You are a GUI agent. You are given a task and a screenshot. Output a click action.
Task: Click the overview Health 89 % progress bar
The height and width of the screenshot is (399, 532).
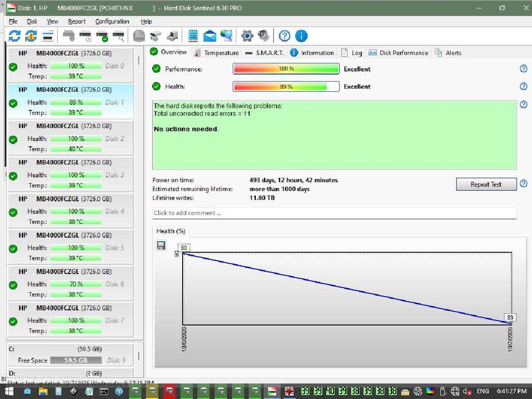click(286, 86)
